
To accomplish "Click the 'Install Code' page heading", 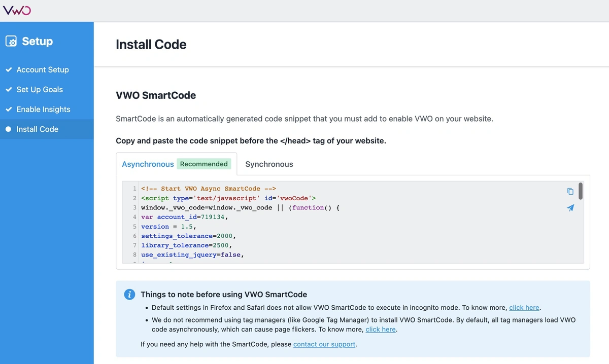I will point(151,44).
